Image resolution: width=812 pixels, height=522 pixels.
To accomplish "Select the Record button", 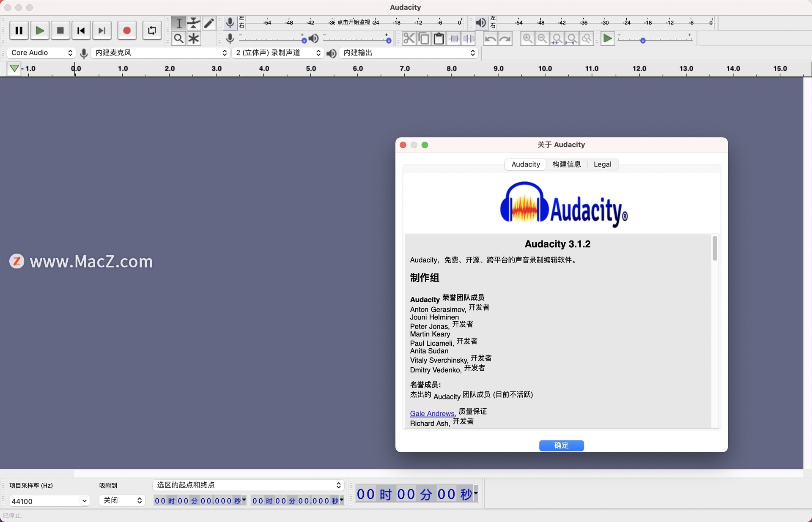I will 126,30.
